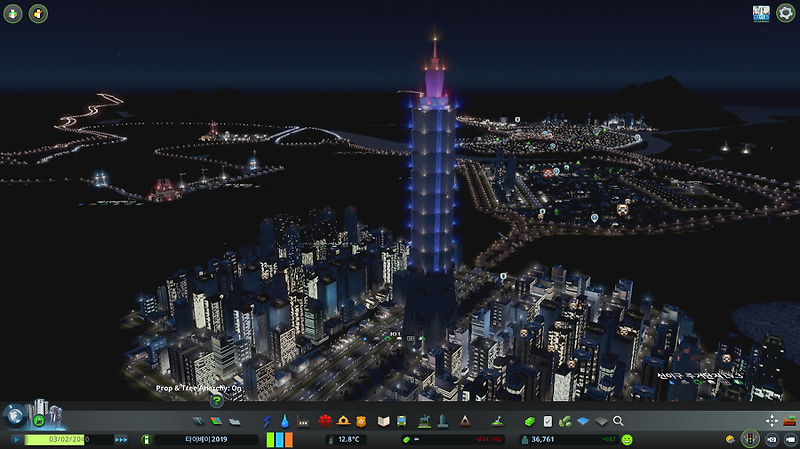Screen dimensions: 800x449
Task: Click the population count 36,761
Action: 542,439
